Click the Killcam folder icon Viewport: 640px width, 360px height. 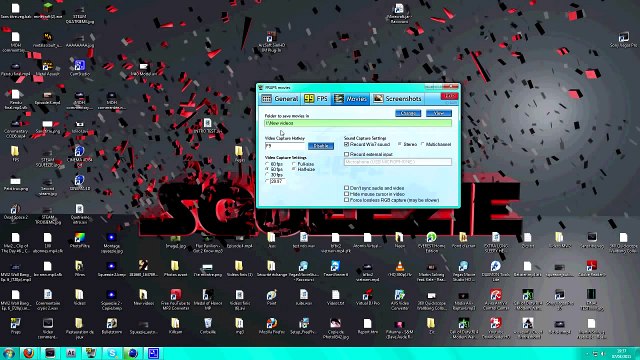tap(176, 324)
